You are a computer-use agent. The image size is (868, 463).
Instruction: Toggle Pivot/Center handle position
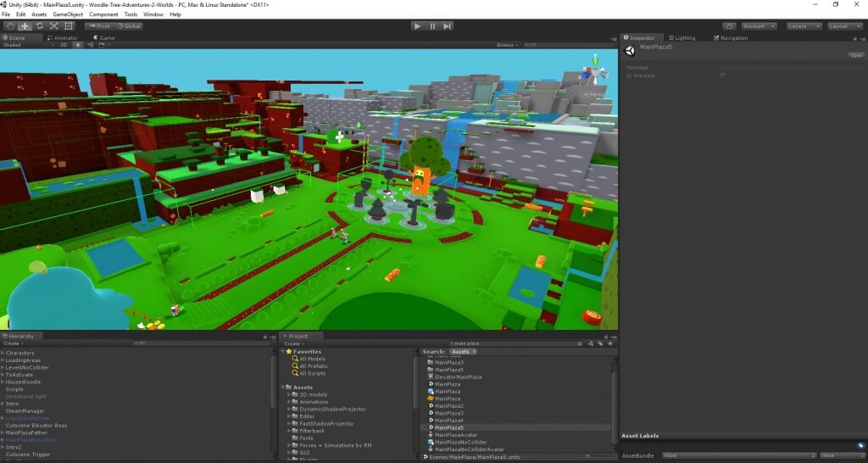pyautogui.click(x=98, y=26)
